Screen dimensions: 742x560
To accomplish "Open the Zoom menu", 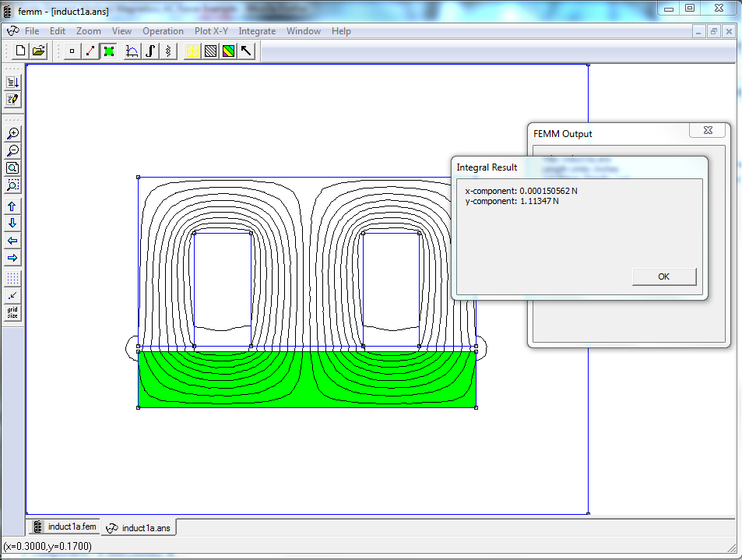I will 89,31.
